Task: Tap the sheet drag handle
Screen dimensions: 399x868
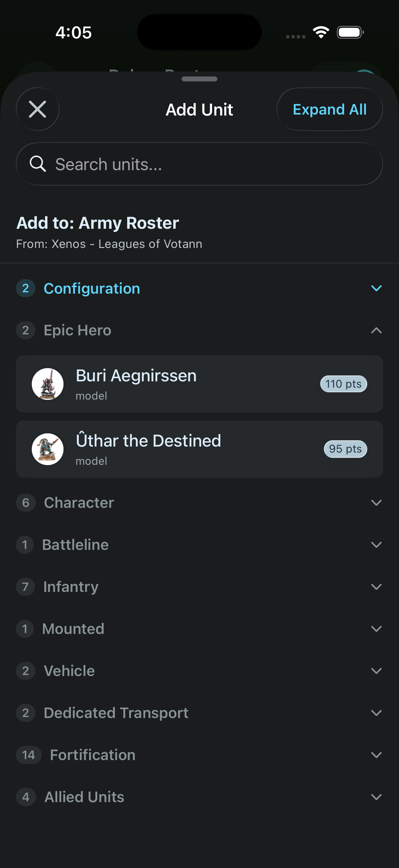Action: pos(199,79)
